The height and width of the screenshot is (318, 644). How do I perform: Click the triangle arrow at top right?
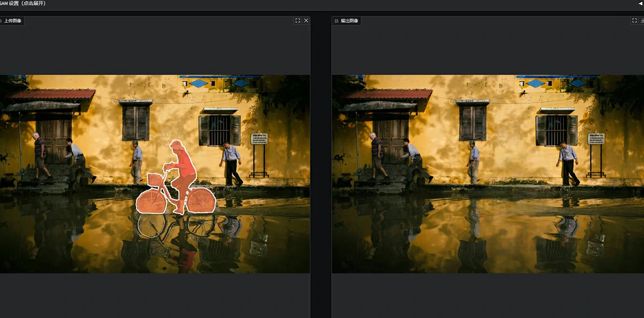(640, 3)
